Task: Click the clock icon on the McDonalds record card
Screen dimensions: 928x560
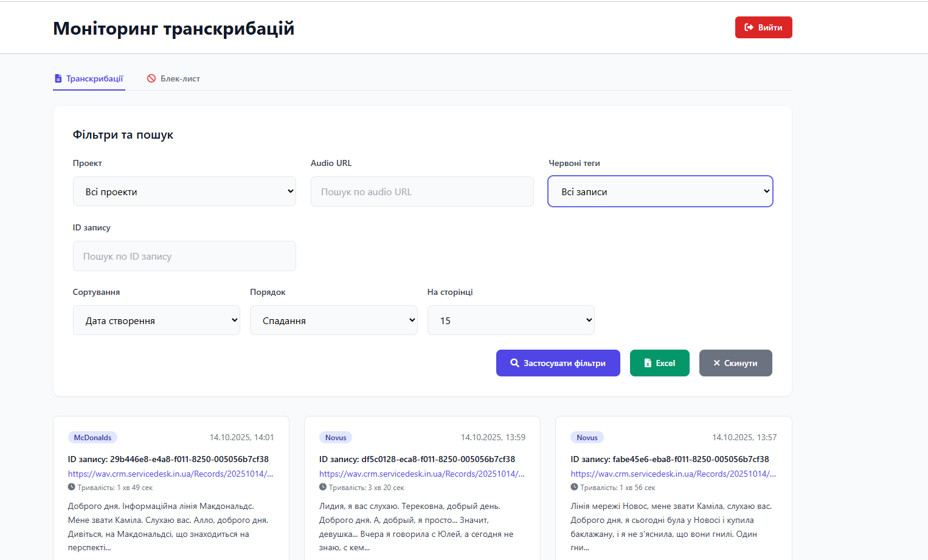Action: (x=71, y=486)
